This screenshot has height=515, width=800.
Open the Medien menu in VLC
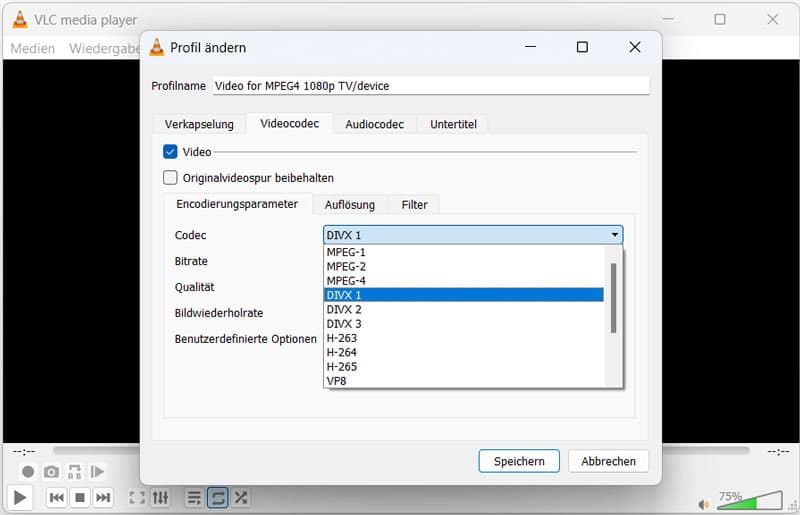click(x=33, y=48)
